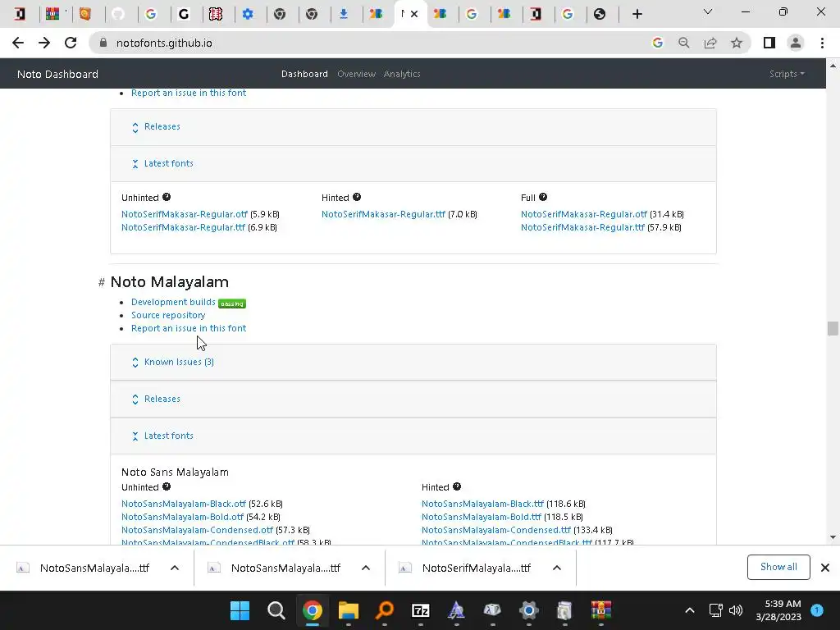
Task: Open Source repository link under Noto Malayalam
Action: point(168,316)
